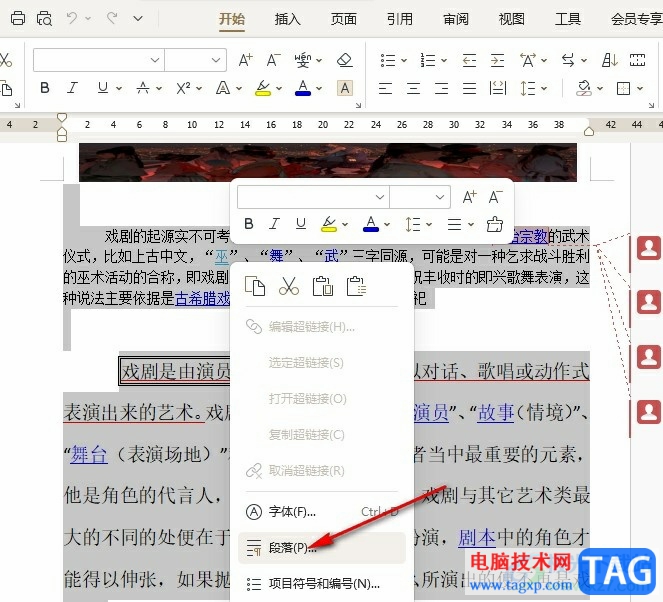
Task: Justify text in ribbon
Action: pos(469,88)
